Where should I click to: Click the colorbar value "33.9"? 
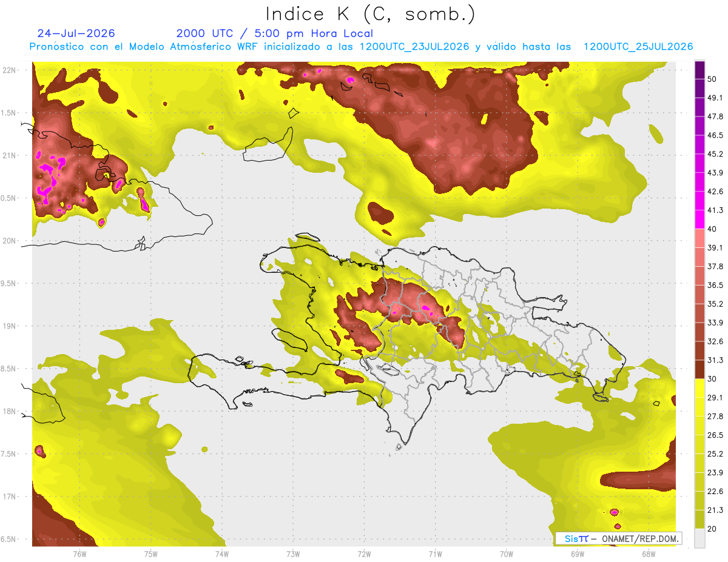[715, 323]
